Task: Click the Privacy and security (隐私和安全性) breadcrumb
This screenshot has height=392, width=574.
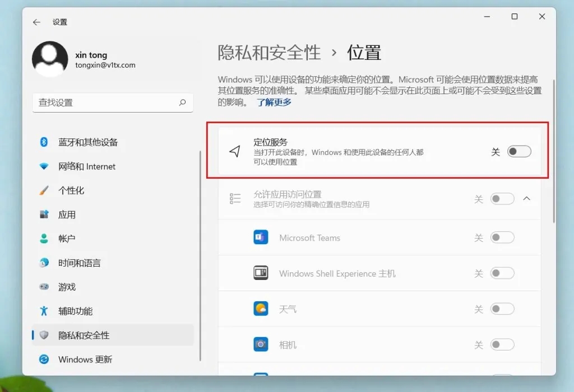Action: 269,53
